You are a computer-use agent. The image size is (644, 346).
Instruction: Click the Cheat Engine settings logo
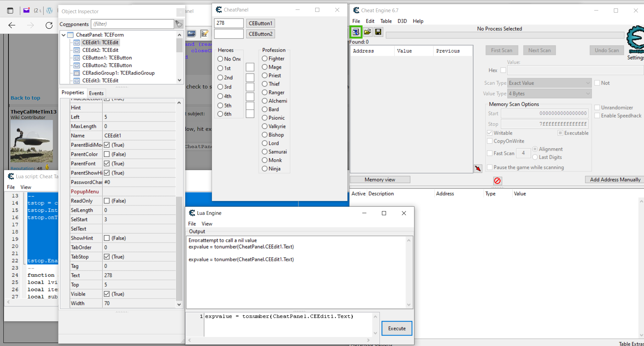pos(635,39)
